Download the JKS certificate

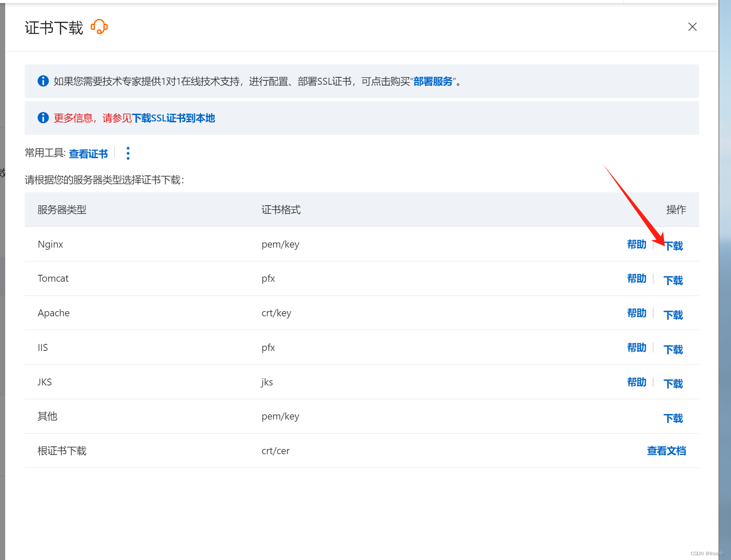point(674,384)
